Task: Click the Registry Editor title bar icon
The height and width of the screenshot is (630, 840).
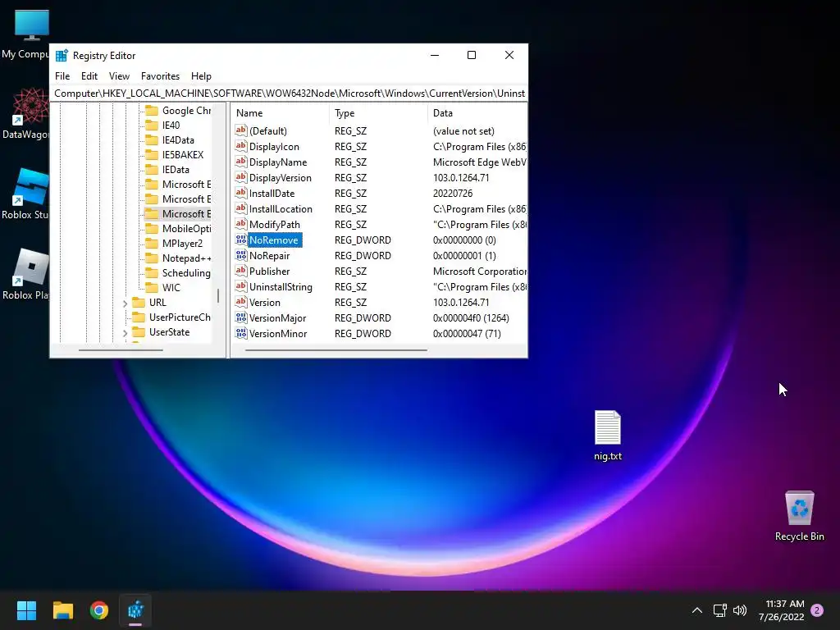Action: (62, 55)
